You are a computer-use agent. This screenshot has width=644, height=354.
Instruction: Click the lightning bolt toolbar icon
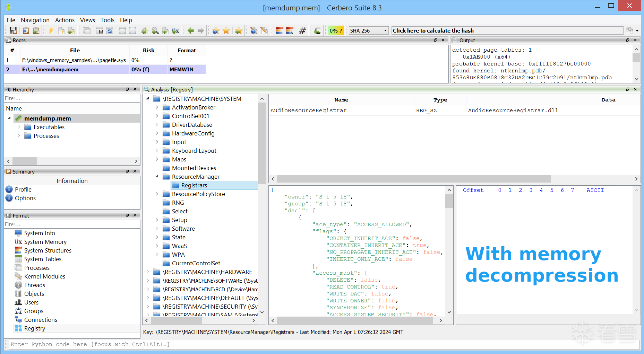pos(51,30)
